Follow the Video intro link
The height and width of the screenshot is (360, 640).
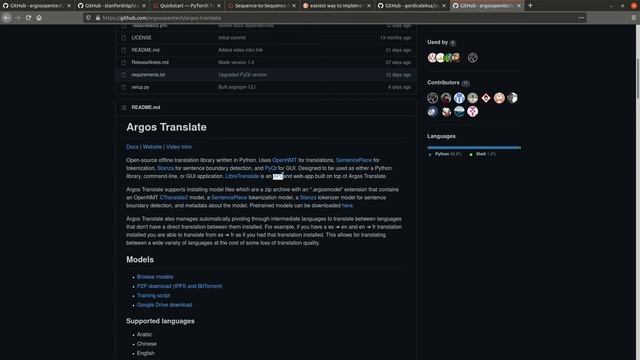point(179,147)
